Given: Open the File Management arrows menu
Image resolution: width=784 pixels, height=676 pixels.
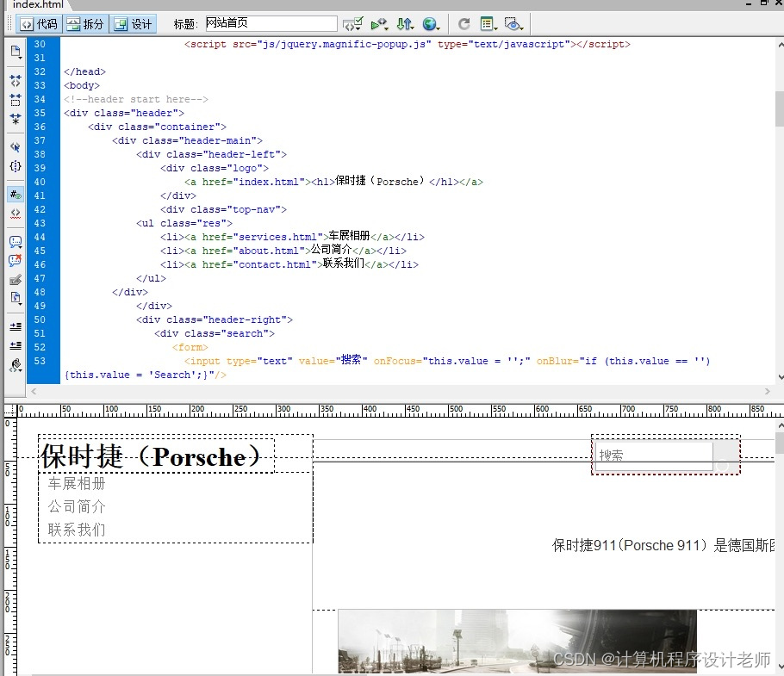Looking at the screenshot, I should pyautogui.click(x=405, y=24).
